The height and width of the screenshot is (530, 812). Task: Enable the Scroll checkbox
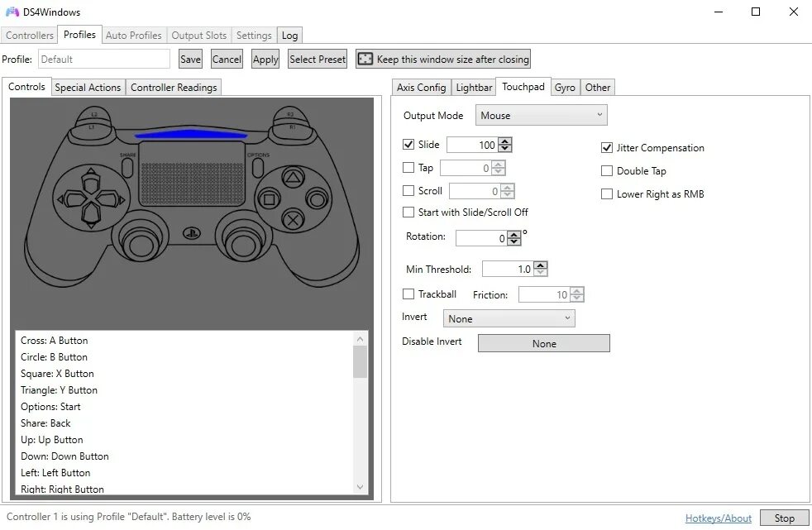pos(408,190)
